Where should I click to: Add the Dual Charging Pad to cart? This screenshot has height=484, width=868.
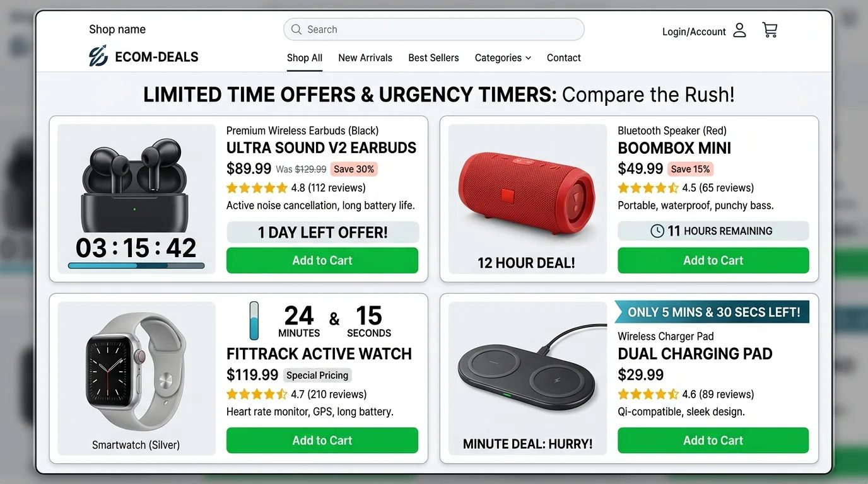tap(713, 441)
